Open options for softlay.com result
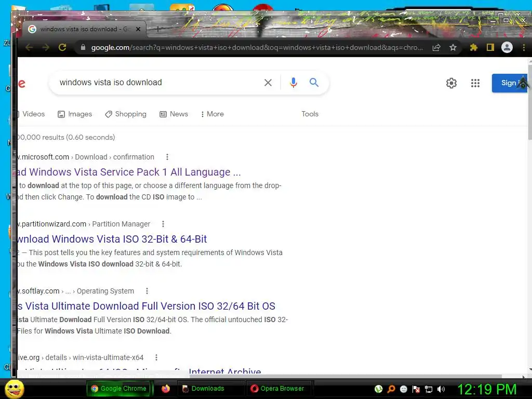This screenshot has width=532, height=399. [147, 291]
